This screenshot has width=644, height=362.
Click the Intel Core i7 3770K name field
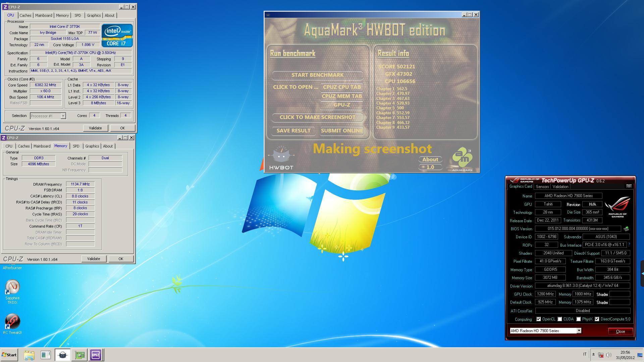pyautogui.click(x=65, y=26)
